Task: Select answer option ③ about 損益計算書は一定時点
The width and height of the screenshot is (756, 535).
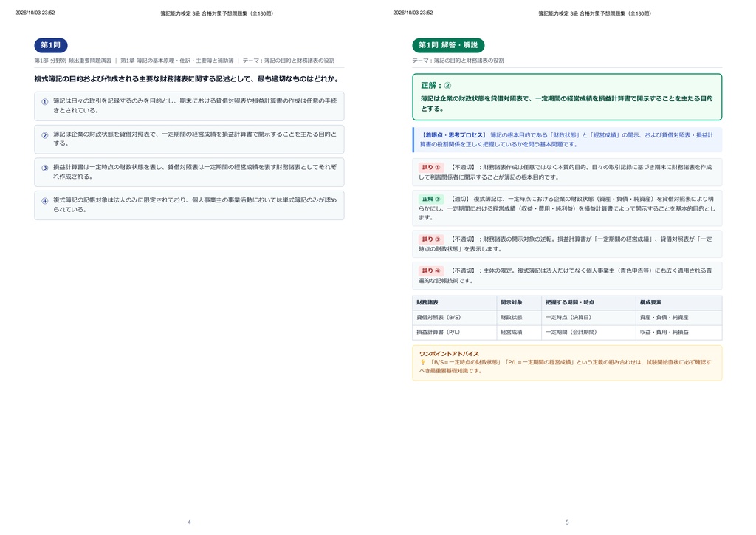Action: [189, 172]
